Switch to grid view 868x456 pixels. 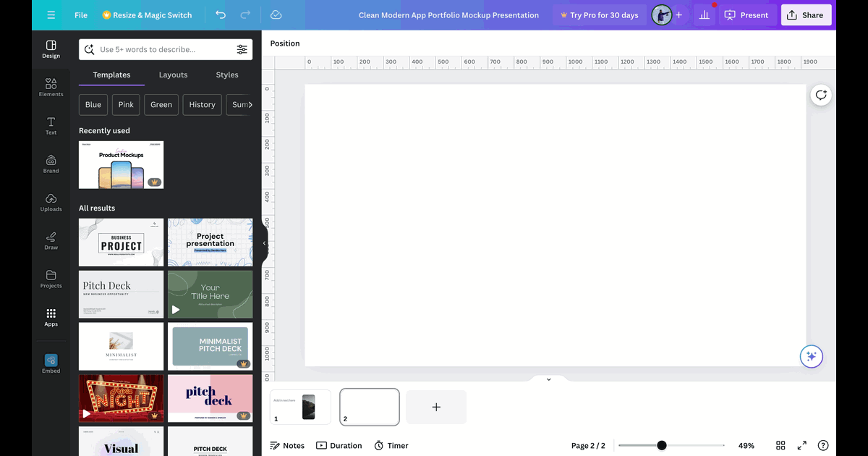(781, 446)
